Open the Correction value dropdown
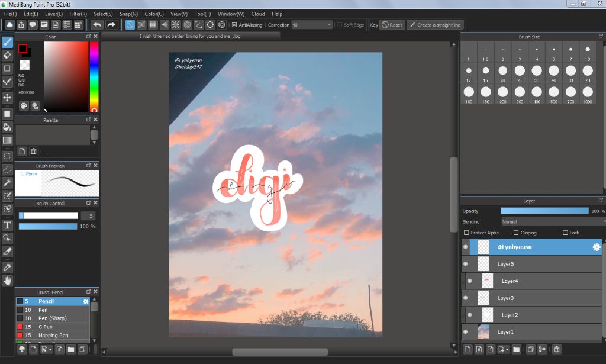This screenshot has height=364, width=606. [329, 25]
